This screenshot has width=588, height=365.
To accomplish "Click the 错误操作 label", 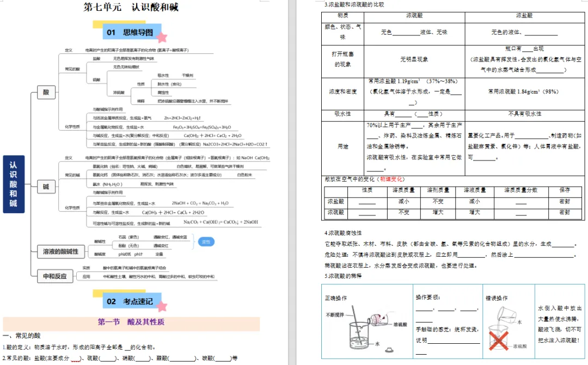I will pyautogui.click(x=497, y=298).
